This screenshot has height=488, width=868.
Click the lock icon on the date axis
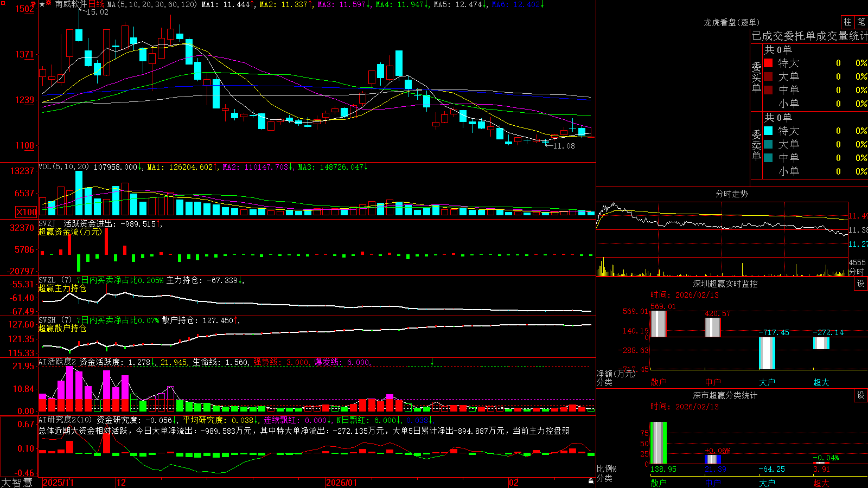(x=591, y=481)
